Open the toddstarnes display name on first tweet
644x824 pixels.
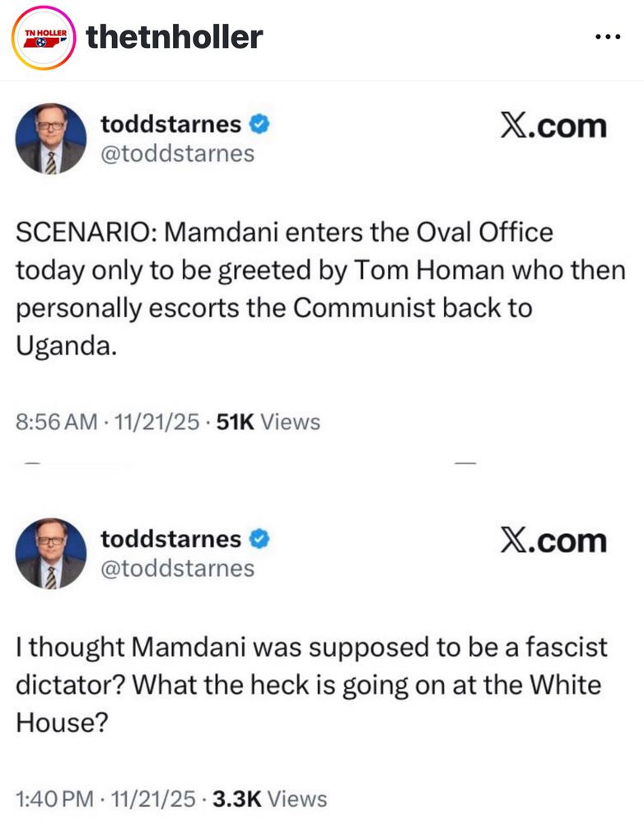point(170,124)
